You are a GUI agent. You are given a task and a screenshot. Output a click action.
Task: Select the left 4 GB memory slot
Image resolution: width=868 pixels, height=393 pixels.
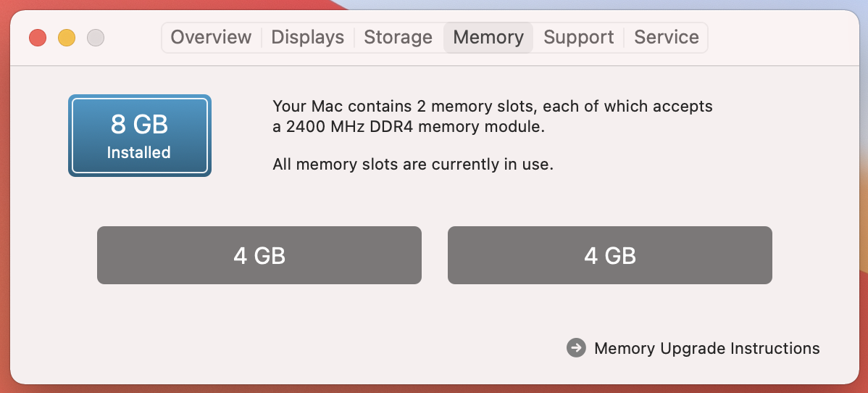(x=259, y=255)
